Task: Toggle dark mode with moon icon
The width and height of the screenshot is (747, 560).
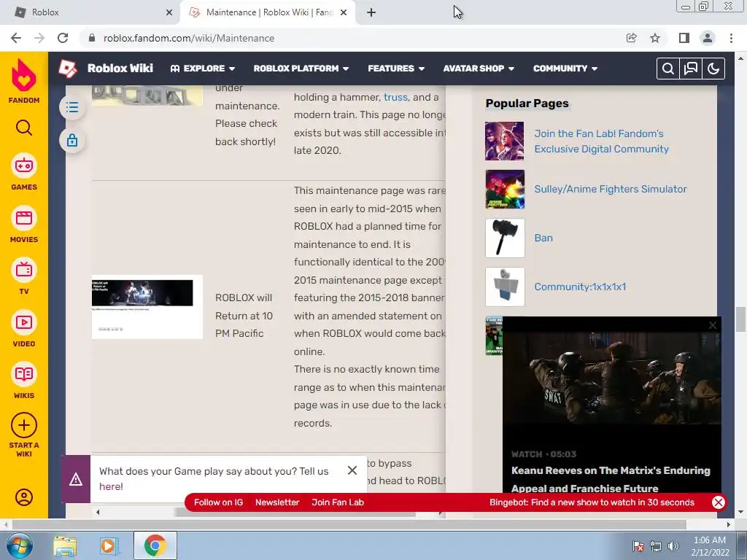Action: 713,69
